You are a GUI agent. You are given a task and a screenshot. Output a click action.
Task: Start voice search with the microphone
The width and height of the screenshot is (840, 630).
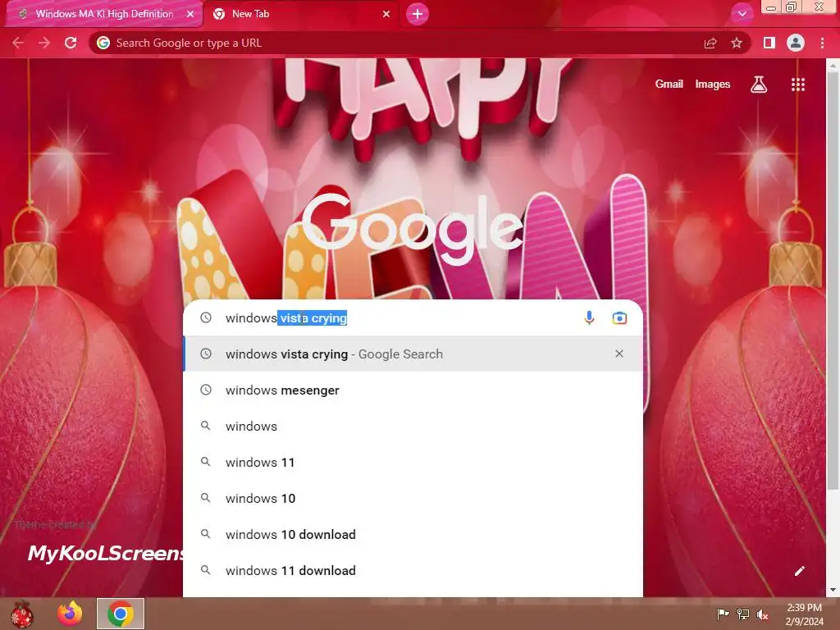click(x=589, y=317)
